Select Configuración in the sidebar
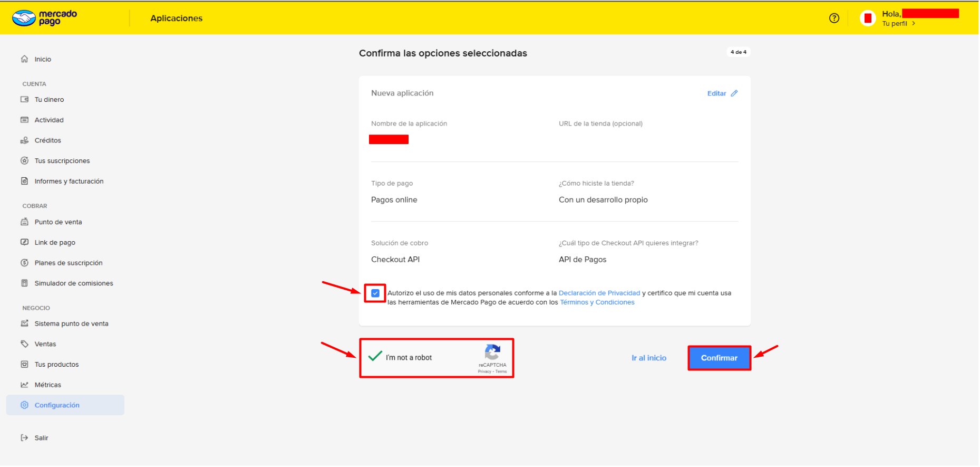The height and width of the screenshot is (467, 980). [65, 405]
